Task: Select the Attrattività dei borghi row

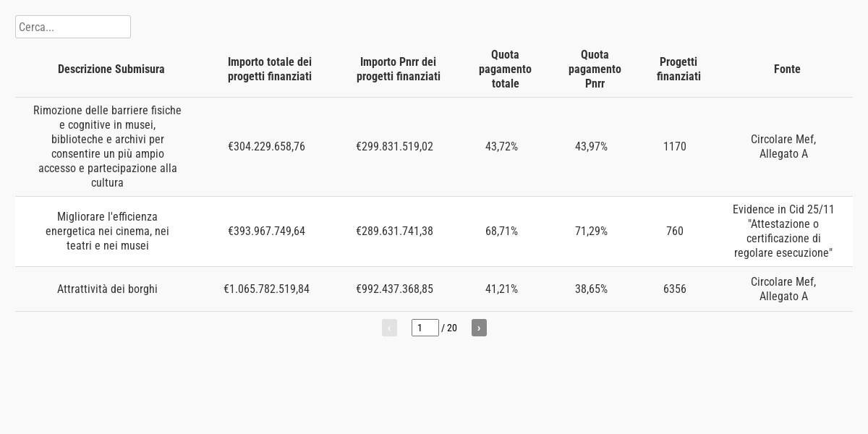Action: pos(107,289)
